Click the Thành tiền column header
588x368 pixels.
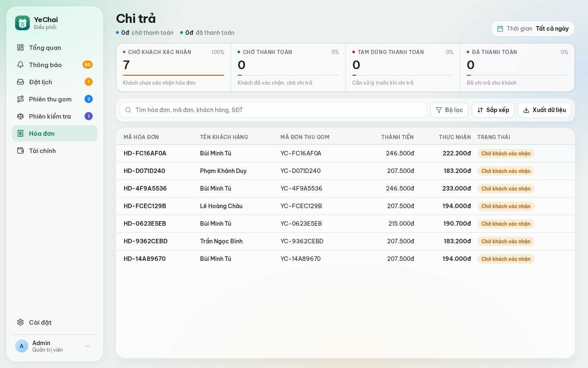click(397, 137)
